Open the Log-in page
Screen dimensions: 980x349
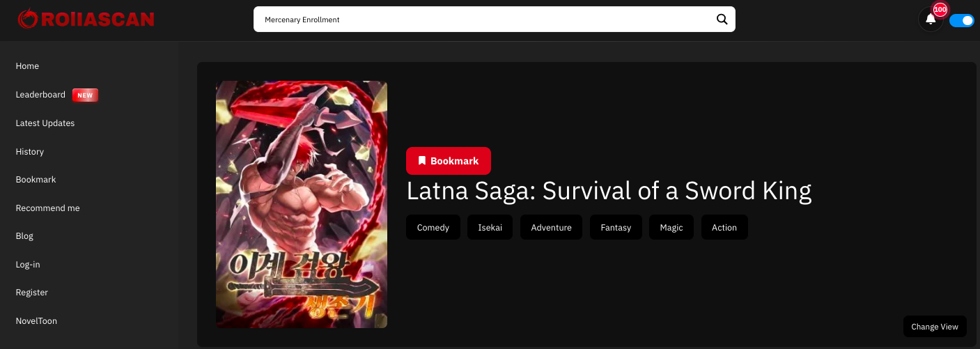coord(28,265)
